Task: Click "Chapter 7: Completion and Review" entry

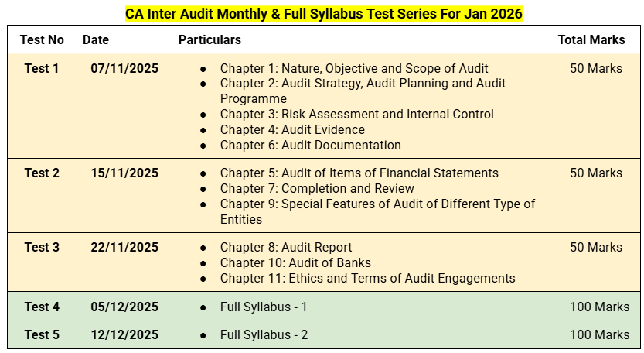Action: 317,188
